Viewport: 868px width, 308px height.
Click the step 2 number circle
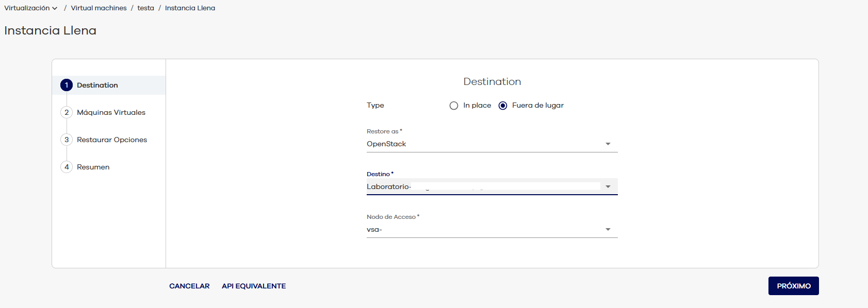67,112
